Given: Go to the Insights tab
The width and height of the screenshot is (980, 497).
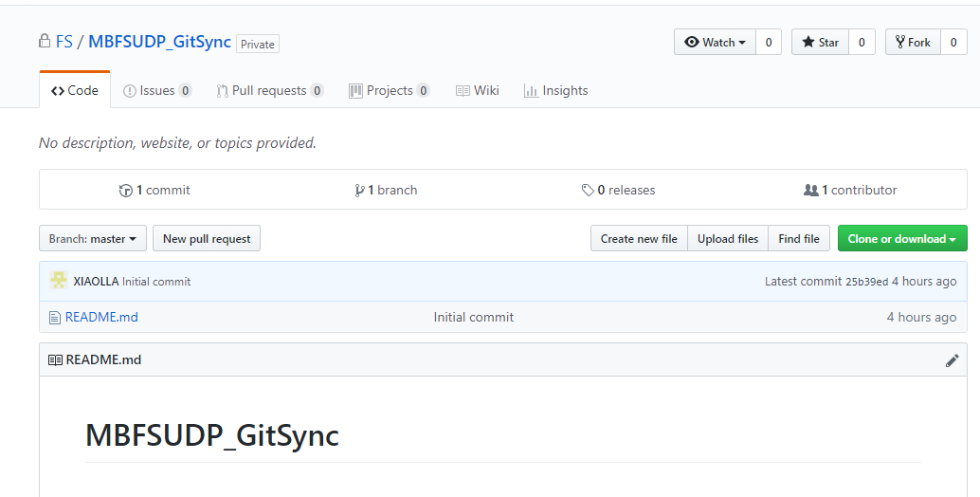Looking at the screenshot, I should [x=555, y=91].
